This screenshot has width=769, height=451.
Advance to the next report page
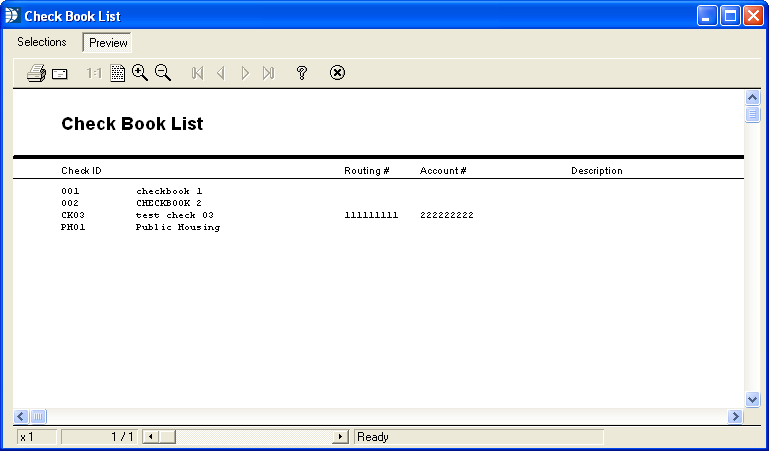[x=245, y=73]
